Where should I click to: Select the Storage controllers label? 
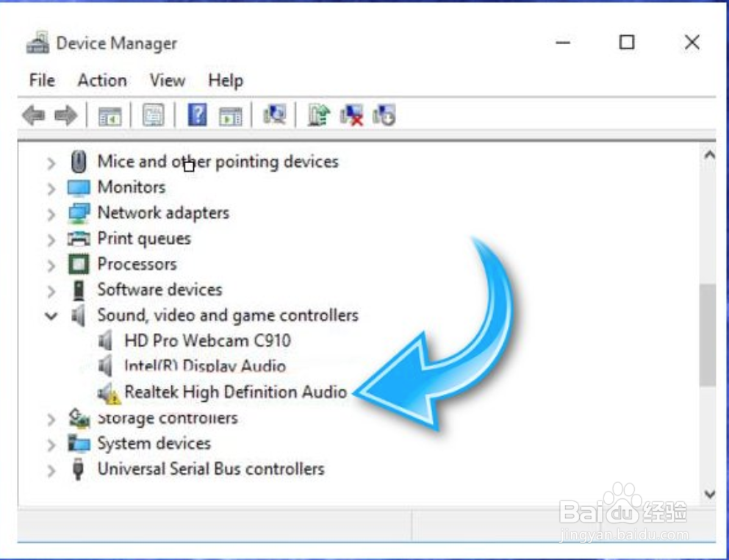[x=168, y=417]
